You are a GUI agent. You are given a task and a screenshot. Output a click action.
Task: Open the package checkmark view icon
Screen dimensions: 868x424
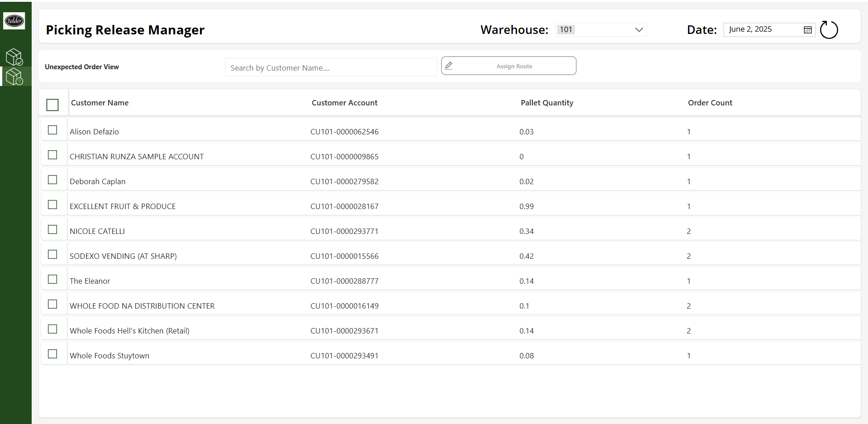14,57
